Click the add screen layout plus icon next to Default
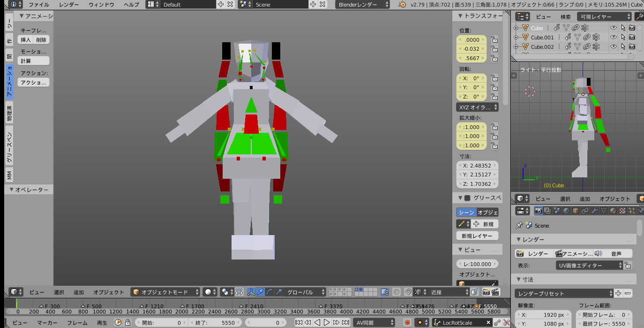This screenshot has height=328, width=644. tap(221, 4)
